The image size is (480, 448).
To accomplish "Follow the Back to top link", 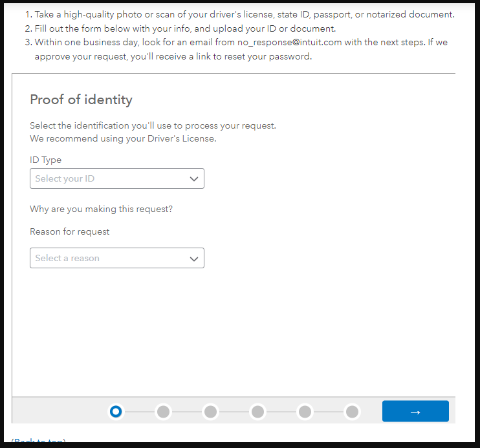I will coord(38,442).
